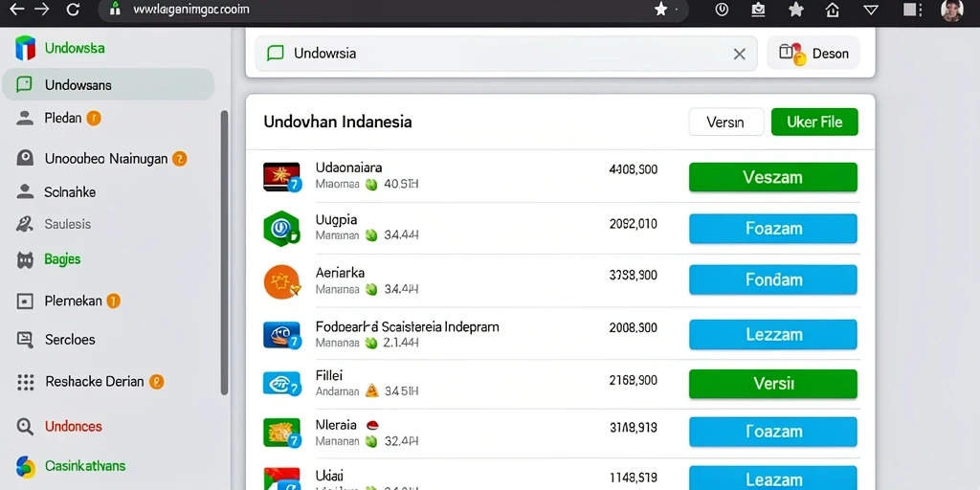This screenshot has height=490, width=980.
Task: Select Undowsans in the sidebar
Action: pos(108,84)
